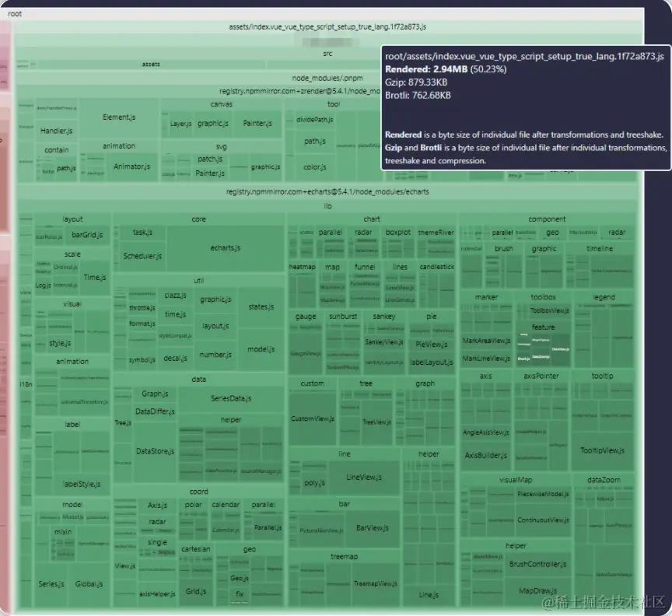Click the number.js block
The height and width of the screenshot is (616, 672).
pos(215,355)
